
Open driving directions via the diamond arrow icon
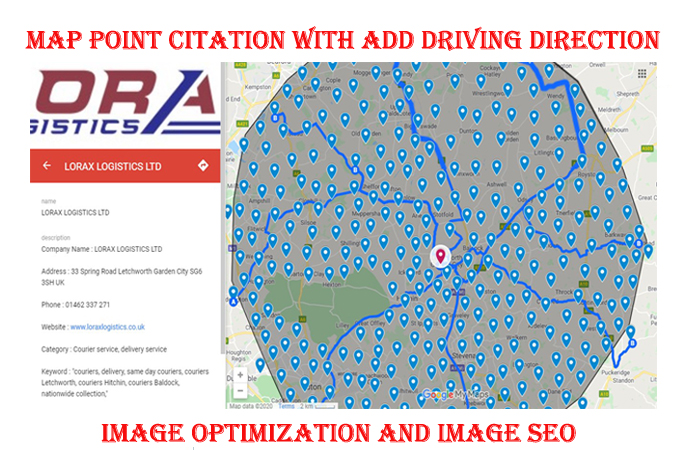[203, 166]
